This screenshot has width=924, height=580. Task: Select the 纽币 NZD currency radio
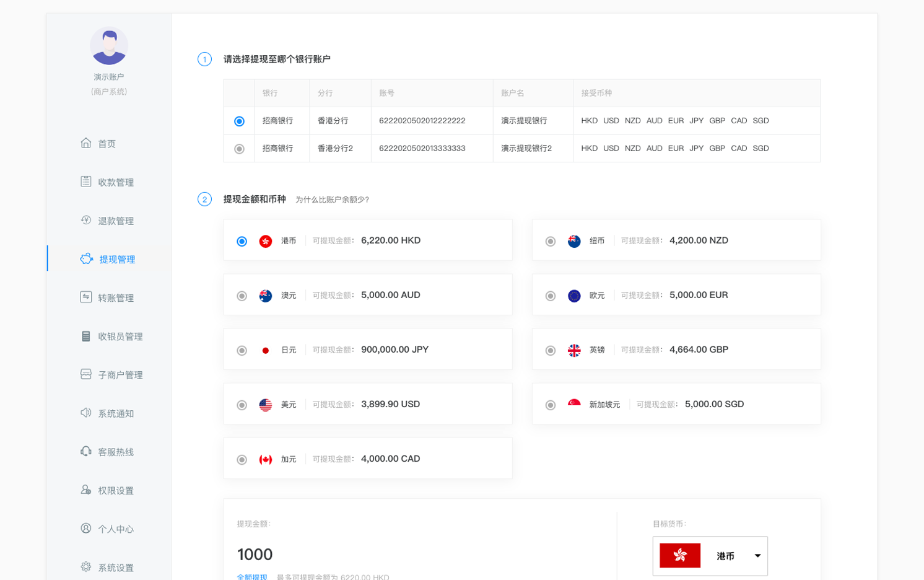pos(551,241)
